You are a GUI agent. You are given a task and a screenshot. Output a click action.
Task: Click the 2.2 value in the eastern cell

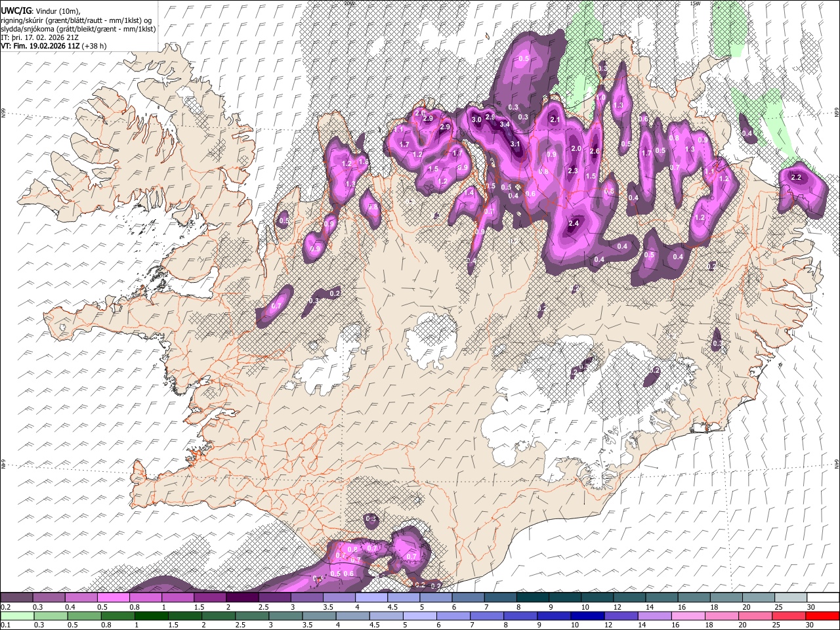(797, 178)
